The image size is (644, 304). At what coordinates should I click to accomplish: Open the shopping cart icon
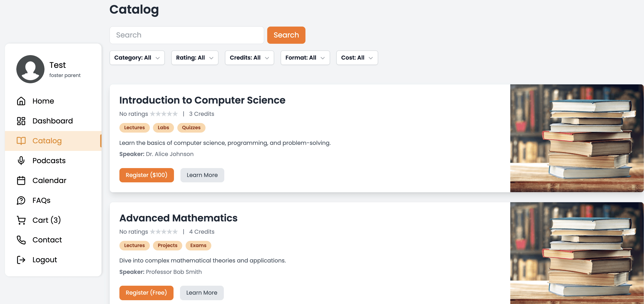pos(21,220)
